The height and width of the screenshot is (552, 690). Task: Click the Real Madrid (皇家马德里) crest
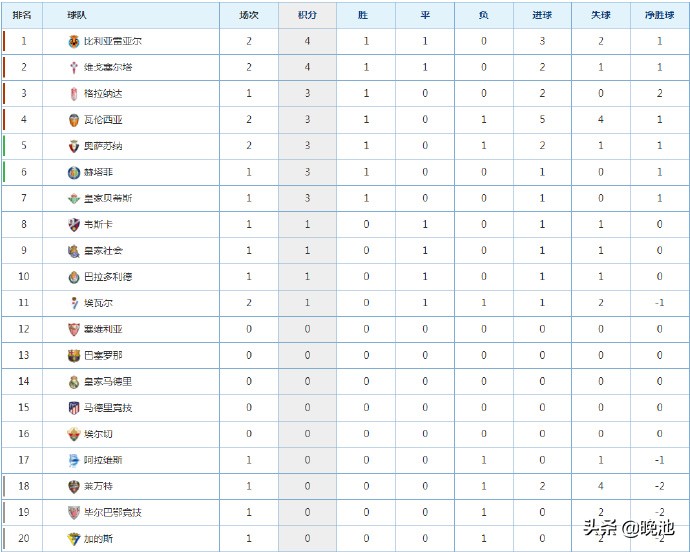coord(74,381)
